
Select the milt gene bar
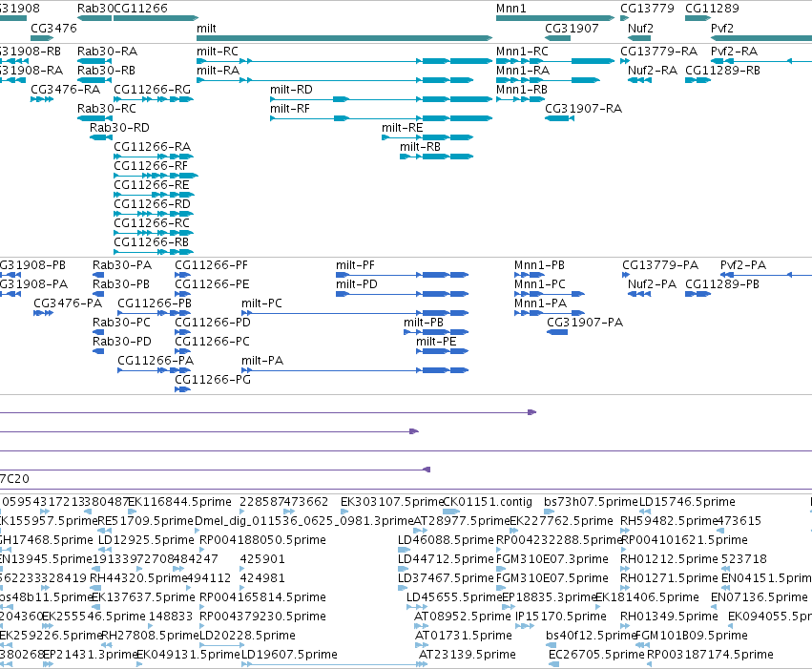coord(344,38)
